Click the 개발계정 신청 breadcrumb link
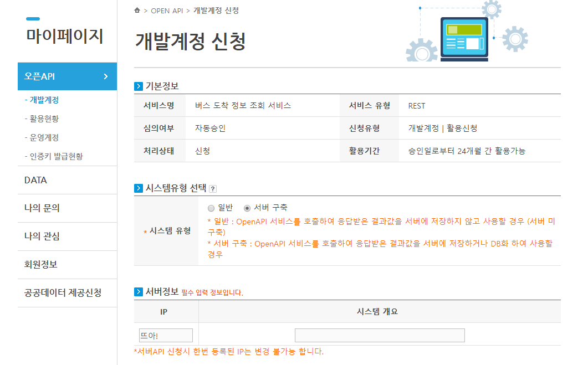The height and width of the screenshot is (365, 588). [x=216, y=11]
